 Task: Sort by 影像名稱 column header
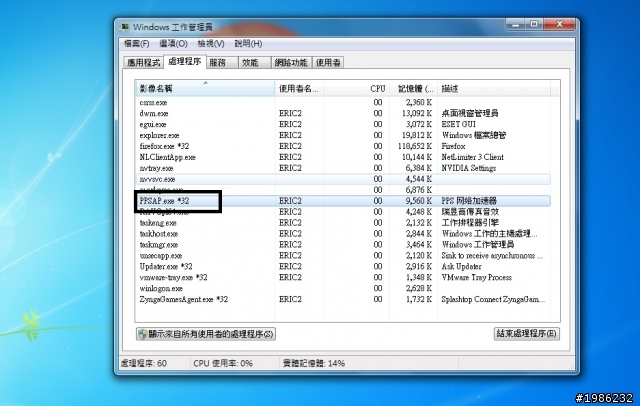click(x=205, y=89)
